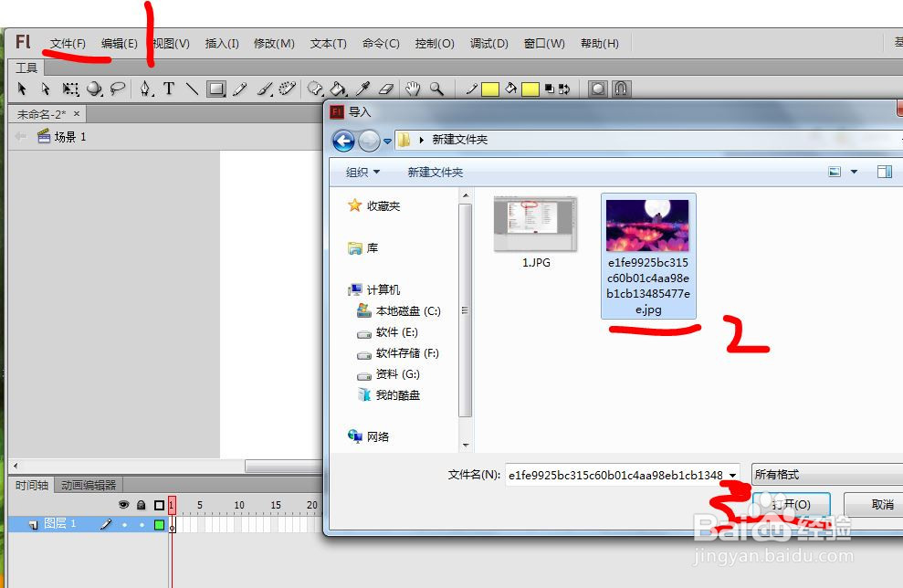Click the fill color swatch in the toolbar

pyautogui.click(x=530, y=89)
